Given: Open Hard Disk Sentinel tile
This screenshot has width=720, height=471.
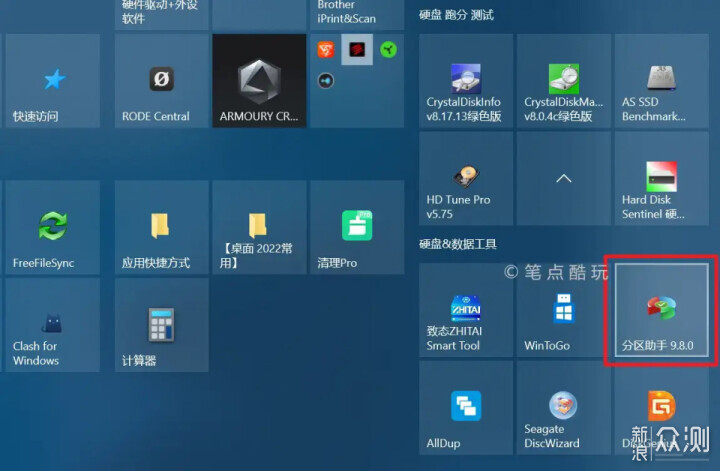Looking at the screenshot, I should pyautogui.click(x=662, y=179).
